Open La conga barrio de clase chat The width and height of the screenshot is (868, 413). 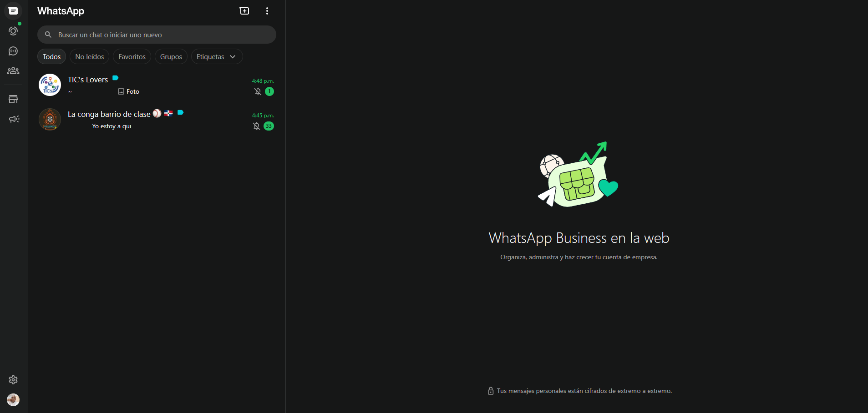(157, 120)
